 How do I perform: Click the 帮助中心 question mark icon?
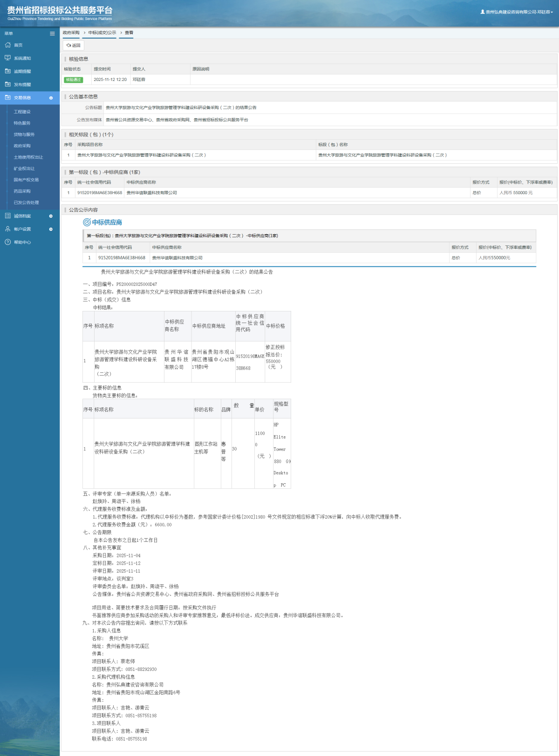click(x=7, y=242)
